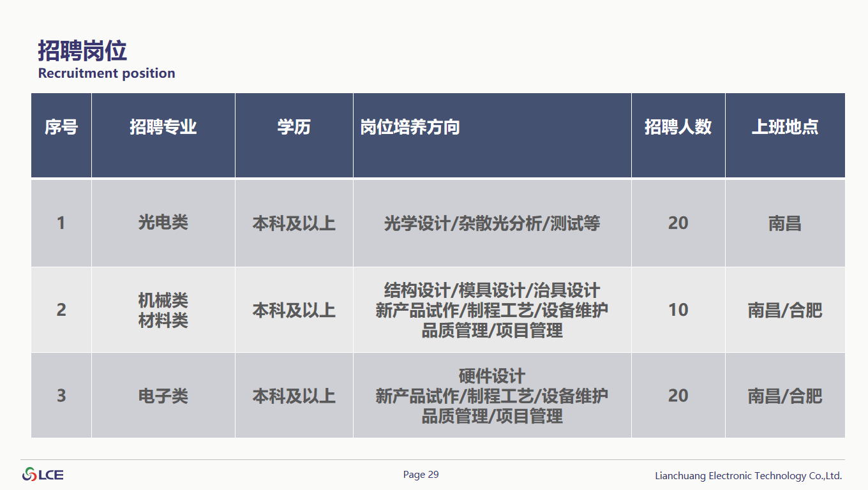The image size is (868, 490).
Task: Select serial number 1 in the 光电类 row
Action: [x=61, y=223]
